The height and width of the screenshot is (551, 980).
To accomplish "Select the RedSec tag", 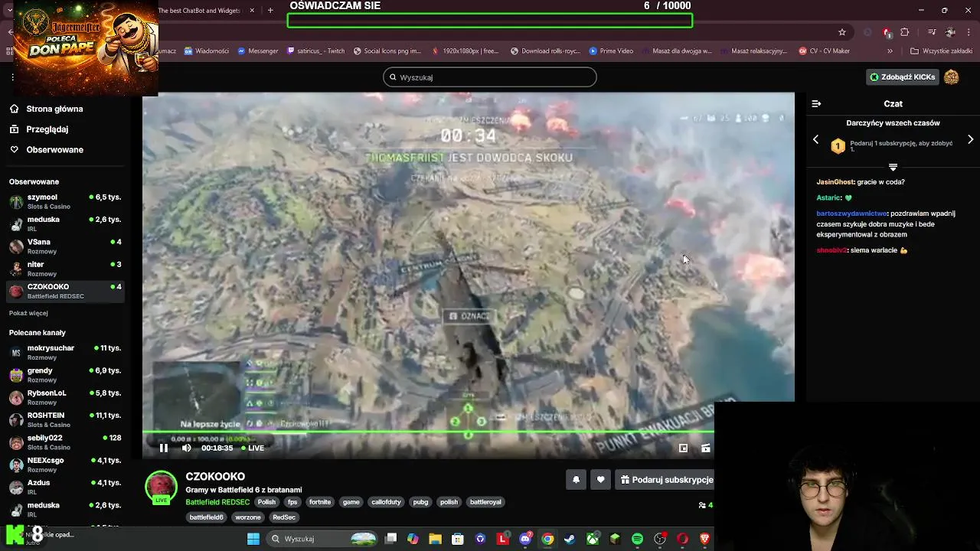I will pyautogui.click(x=284, y=517).
